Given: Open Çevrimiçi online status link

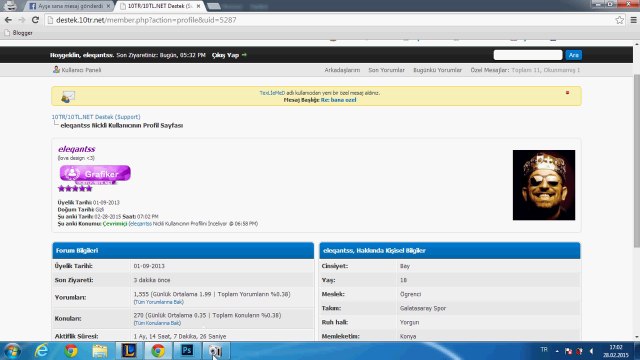Looking at the screenshot, I should pos(115,224).
